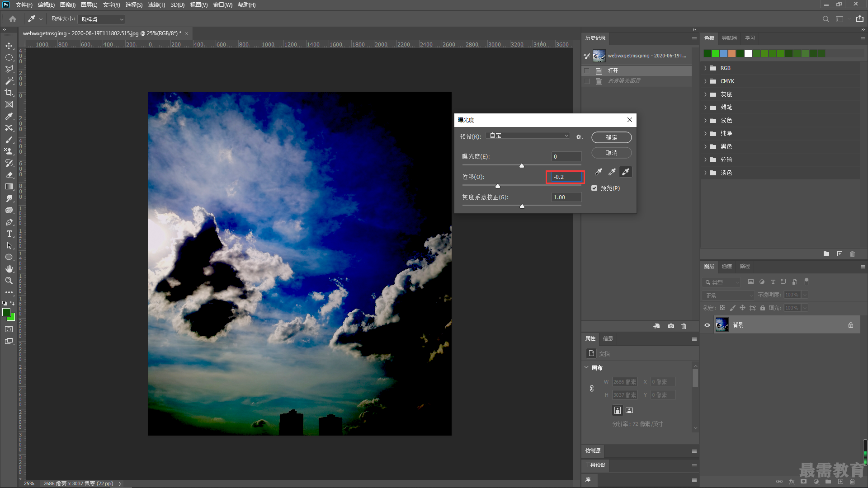The width and height of the screenshot is (868, 488).
Task: Select the Brush tool
Action: pyautogui.click(x=9, y=140)
